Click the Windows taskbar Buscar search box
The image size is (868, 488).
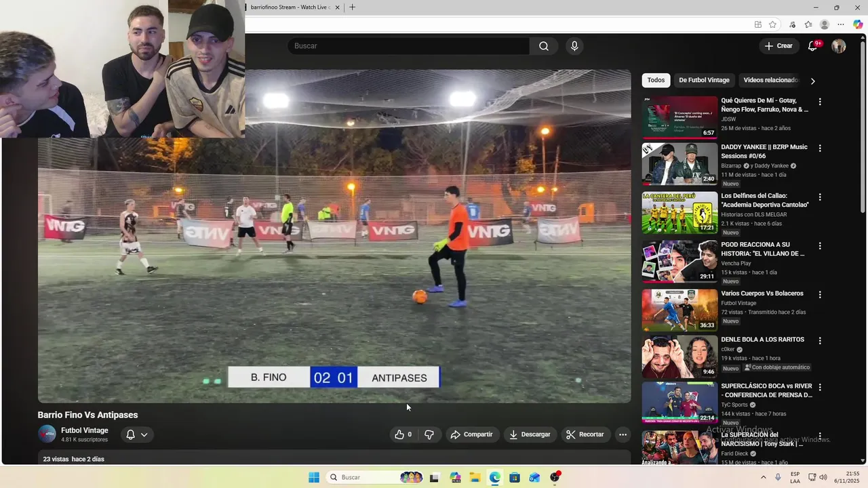pyautogui.click(x=374, y=477)
